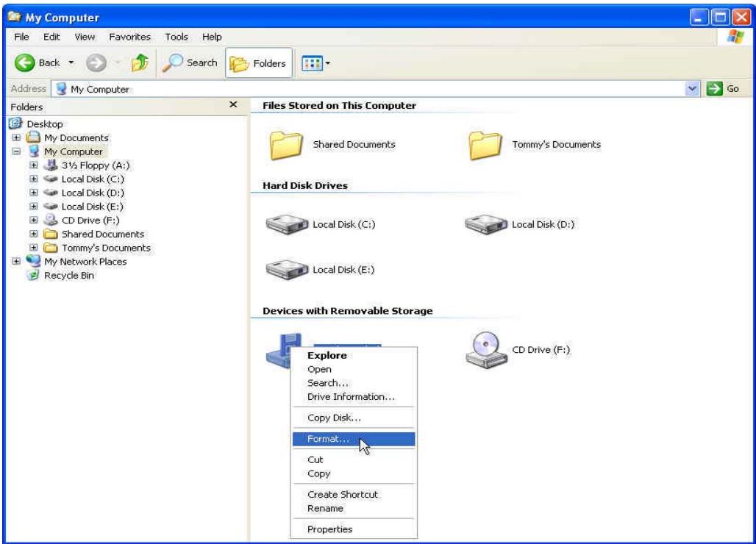
Task: Select Local Disk (E:) icon in tree
Action: point(51,207)
